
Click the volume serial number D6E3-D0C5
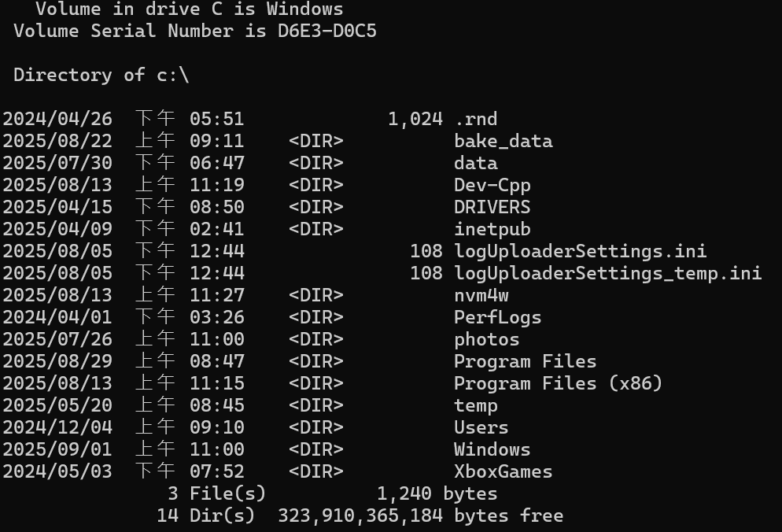coord(327,31)
